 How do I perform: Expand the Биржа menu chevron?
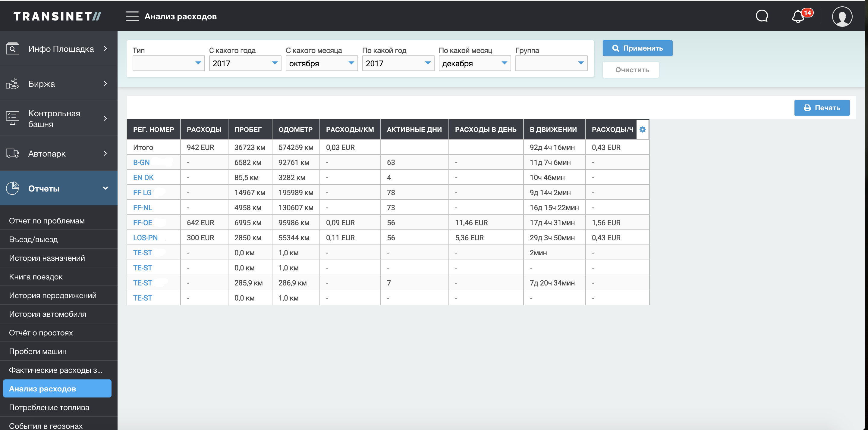105,83
